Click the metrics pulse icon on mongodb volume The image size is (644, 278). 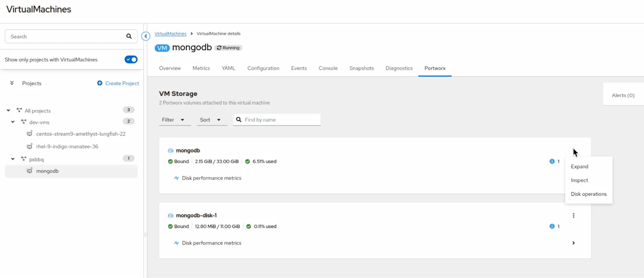pos(176,178)
